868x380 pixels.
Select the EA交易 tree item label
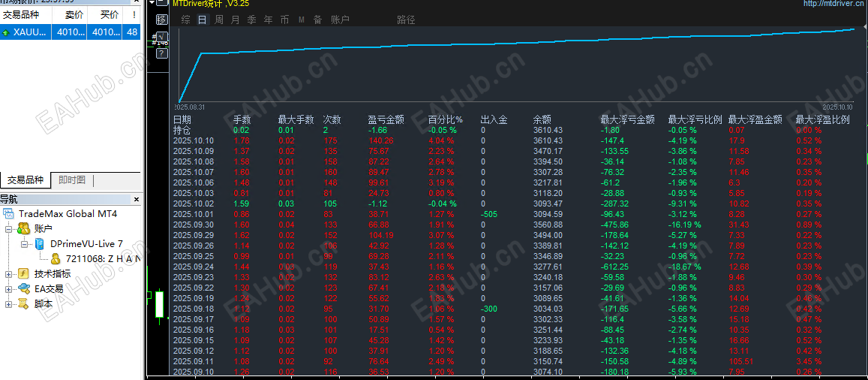click(x=48, y=288)
